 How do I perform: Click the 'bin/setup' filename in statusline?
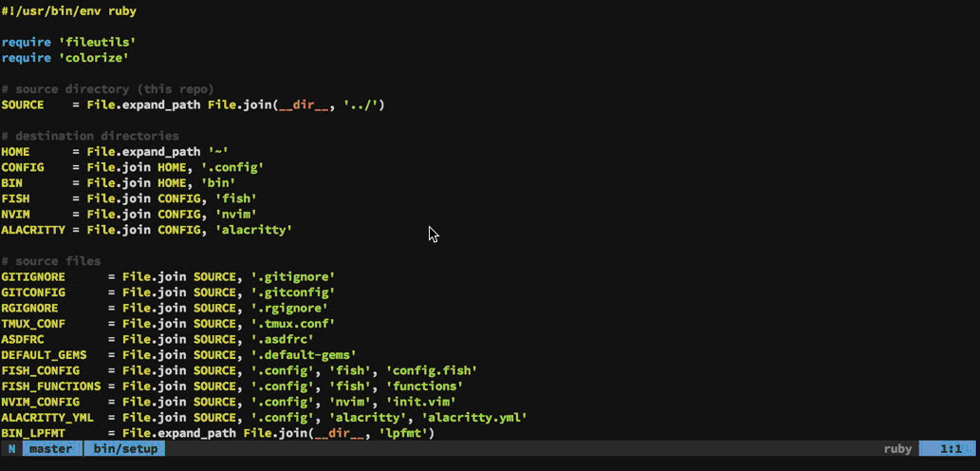pyautogui.click(x=125, y=448)
